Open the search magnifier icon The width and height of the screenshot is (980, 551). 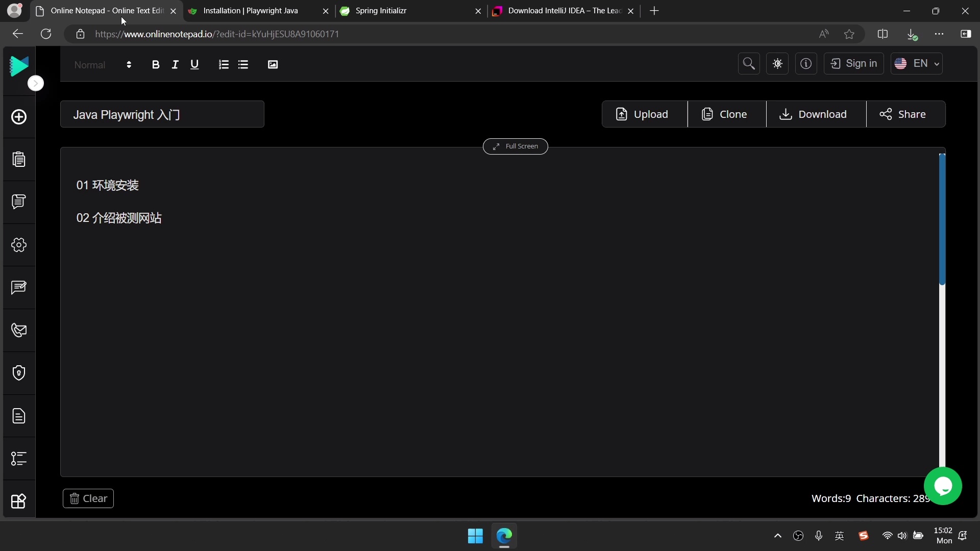pyautogui.click(x=749, y=64)
